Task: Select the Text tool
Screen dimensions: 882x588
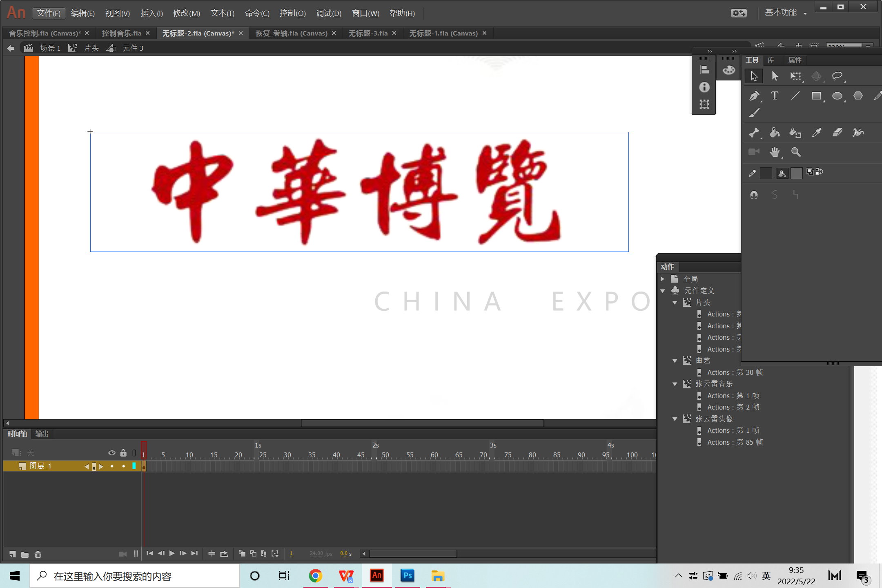Action: 774,96
